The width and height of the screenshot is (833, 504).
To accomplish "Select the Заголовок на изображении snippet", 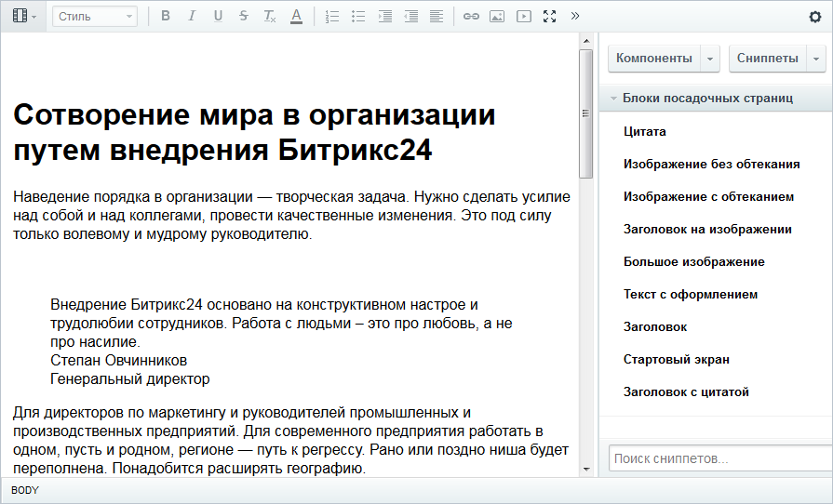I will click(x=707, y=229).
